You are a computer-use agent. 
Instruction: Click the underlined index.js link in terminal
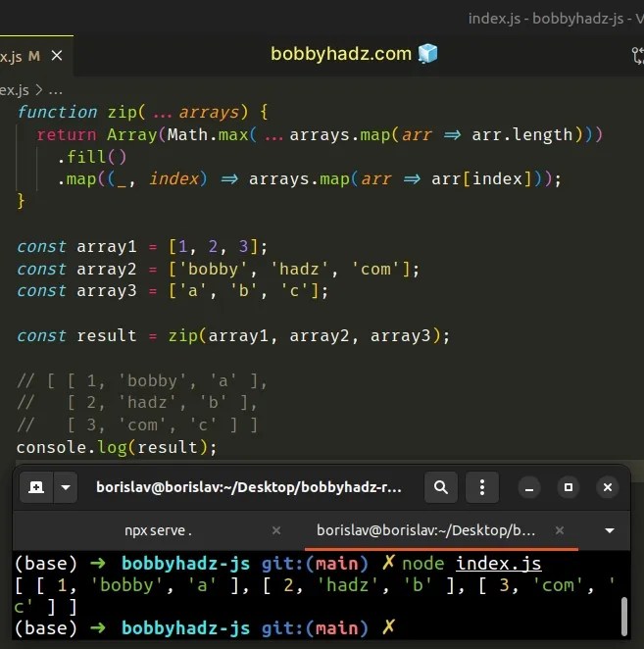[x=498, y=564]
